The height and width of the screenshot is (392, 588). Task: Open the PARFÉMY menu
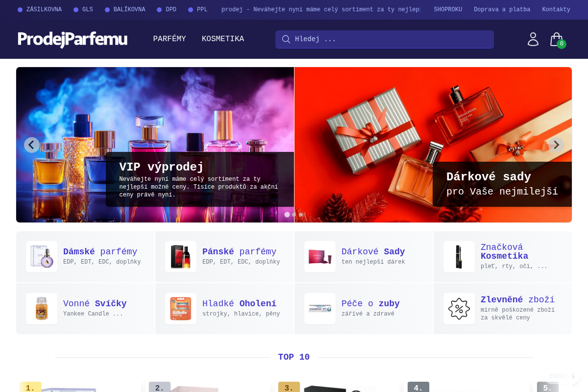coord(170,39)
